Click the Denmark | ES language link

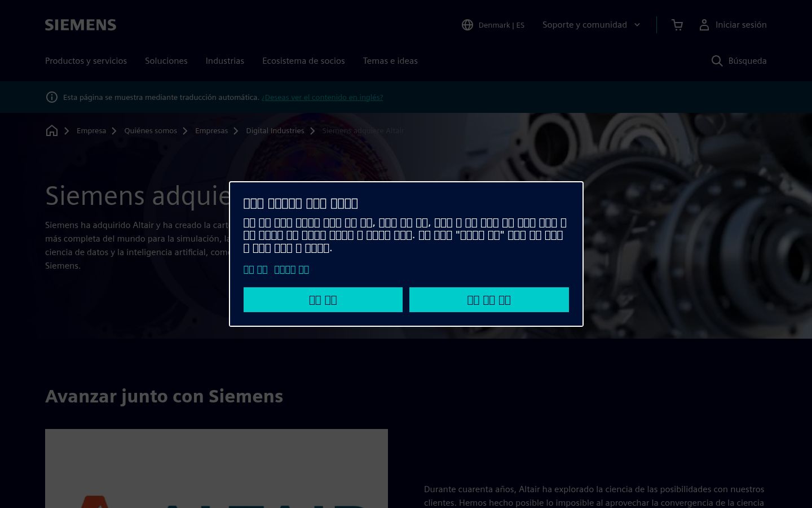click(501, 25)
